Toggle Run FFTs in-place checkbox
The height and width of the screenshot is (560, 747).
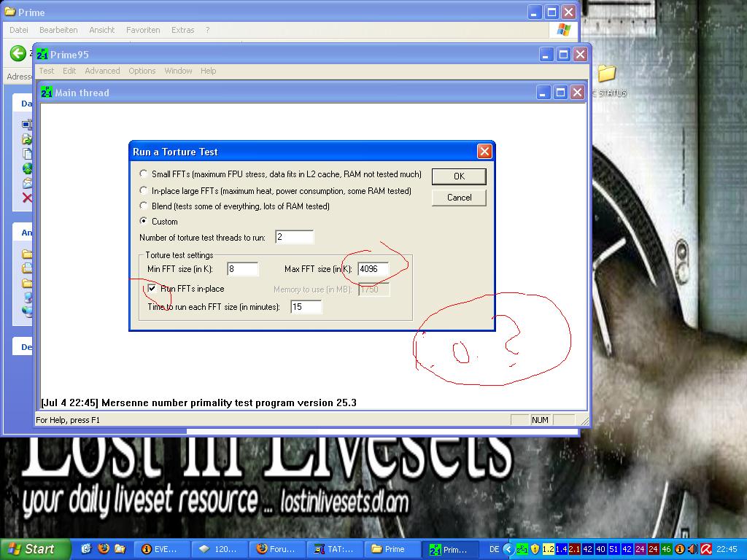point(152,289)
